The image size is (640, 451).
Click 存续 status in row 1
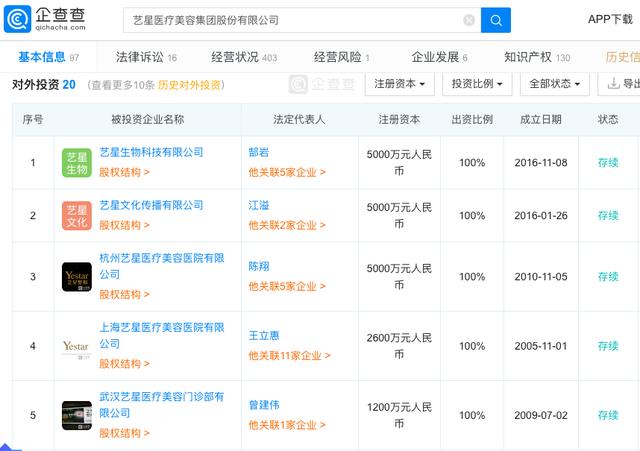tap(608, 163)
